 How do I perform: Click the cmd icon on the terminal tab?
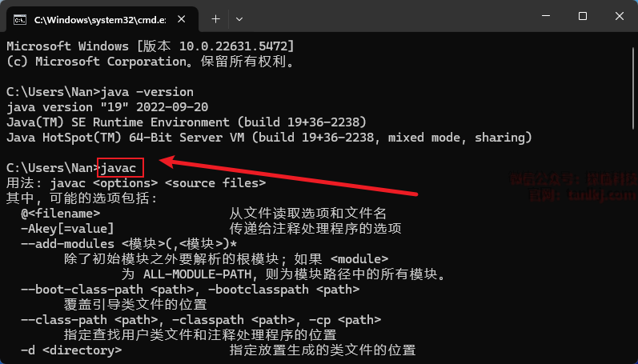click(x=21, y=17)
